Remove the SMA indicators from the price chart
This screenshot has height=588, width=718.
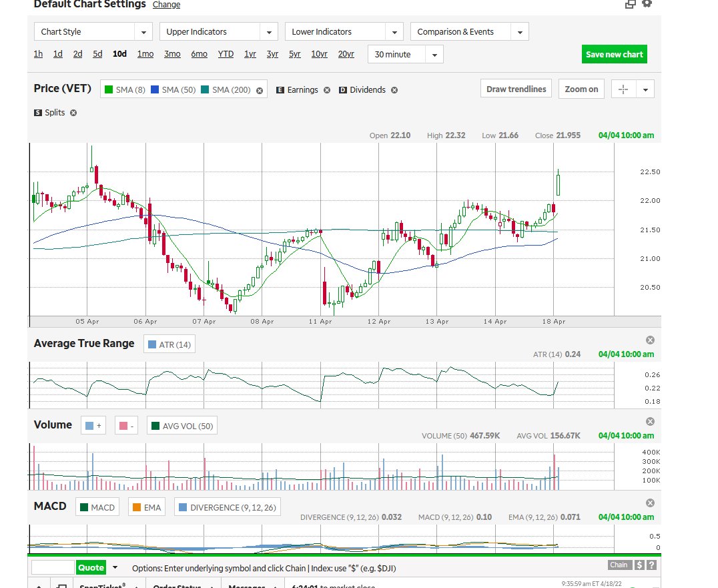(260, 91)
